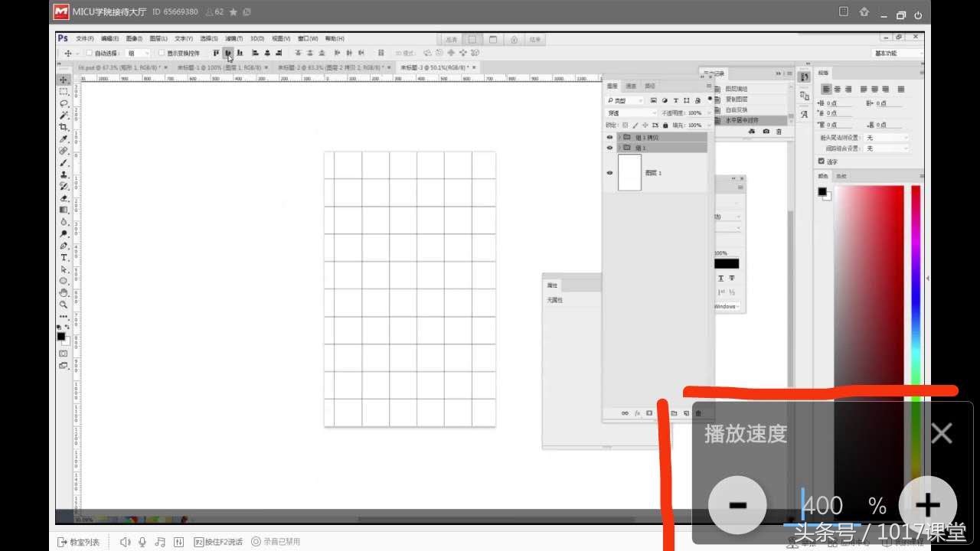Select the Path Selection tool
The width and height of the screenshot is (980, 551).
click(64, 269)
